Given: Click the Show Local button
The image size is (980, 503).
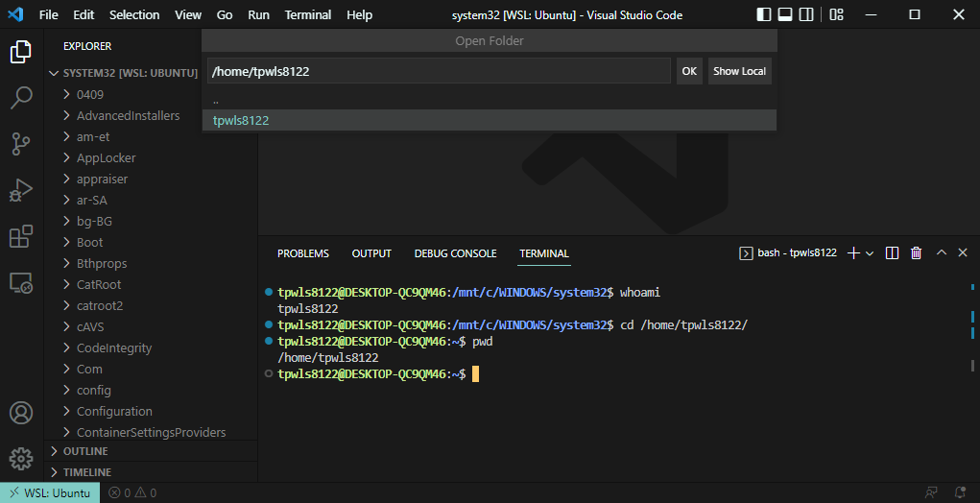Looking at the screenshot, I should (x=740, y=71).
